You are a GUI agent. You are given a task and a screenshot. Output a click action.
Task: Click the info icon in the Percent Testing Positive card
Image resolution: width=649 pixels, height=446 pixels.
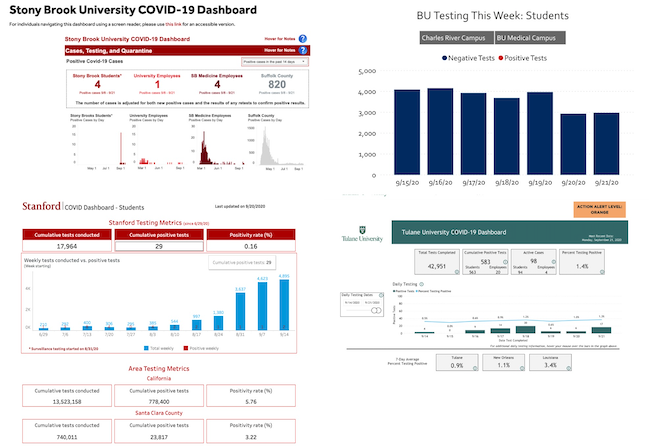point(602,272)
